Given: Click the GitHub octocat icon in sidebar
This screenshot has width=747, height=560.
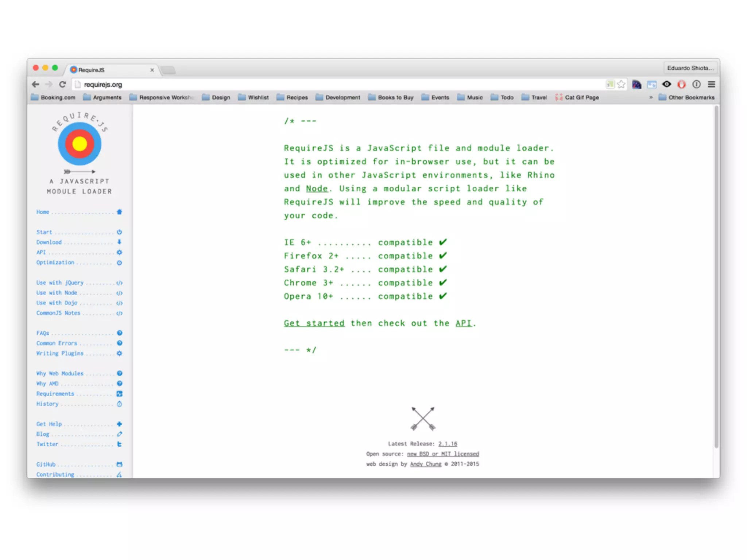Looking at the screenshot, I should coord(119,464).
